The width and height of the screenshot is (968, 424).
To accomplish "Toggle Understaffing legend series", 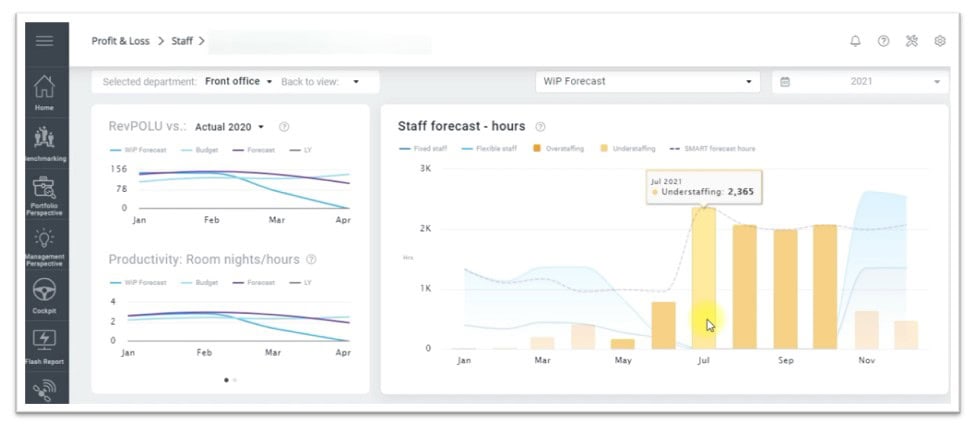I will pyautogui.click(x=628, y=148).
